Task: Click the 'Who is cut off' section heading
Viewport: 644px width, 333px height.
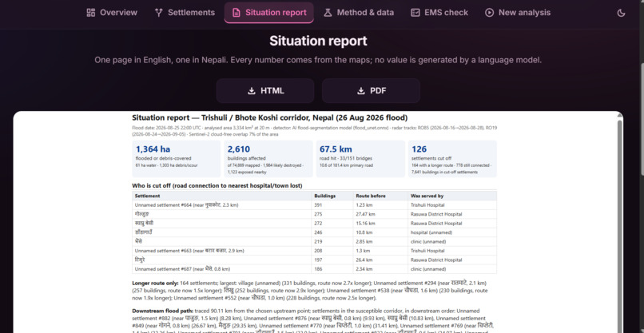Action: pyautogui.click(x=217, y=185)
